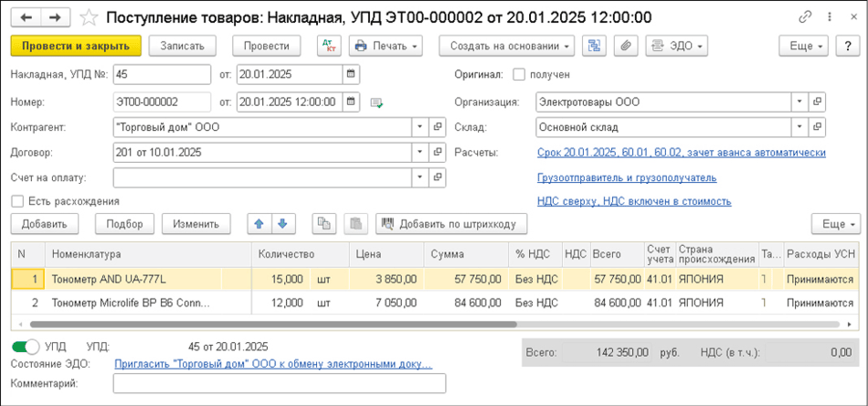
Task: Click the star favorite icon near title
Action: pos(89,17)
